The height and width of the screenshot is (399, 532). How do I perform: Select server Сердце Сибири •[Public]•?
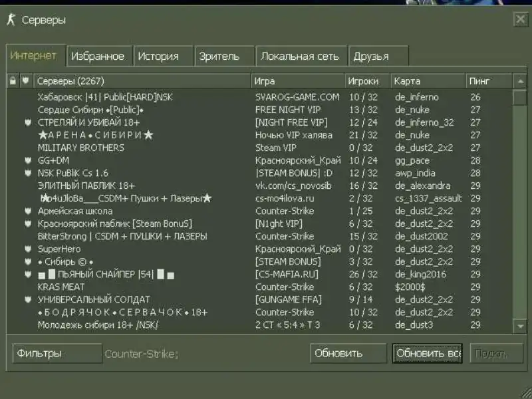point(260,110)
